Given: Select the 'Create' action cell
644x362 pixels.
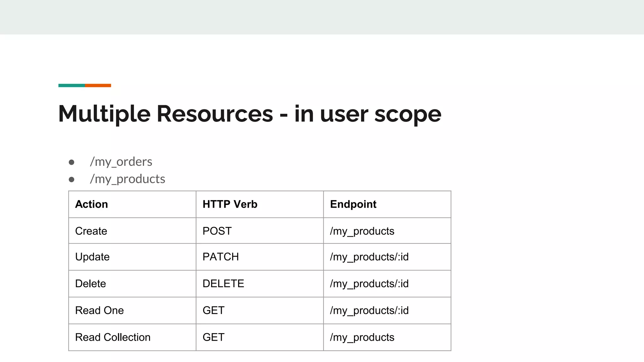Looking at the screenshot, I should (132, 231).
